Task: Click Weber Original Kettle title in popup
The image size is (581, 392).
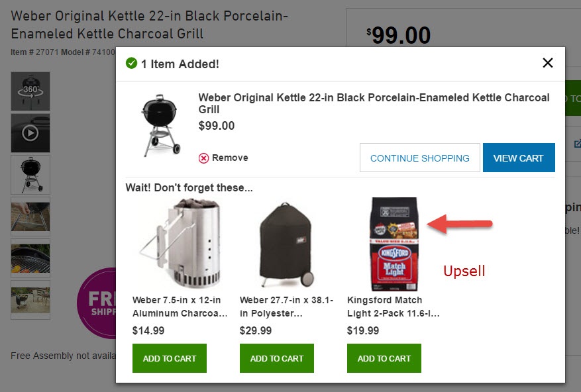Action: tap(374, 103)
